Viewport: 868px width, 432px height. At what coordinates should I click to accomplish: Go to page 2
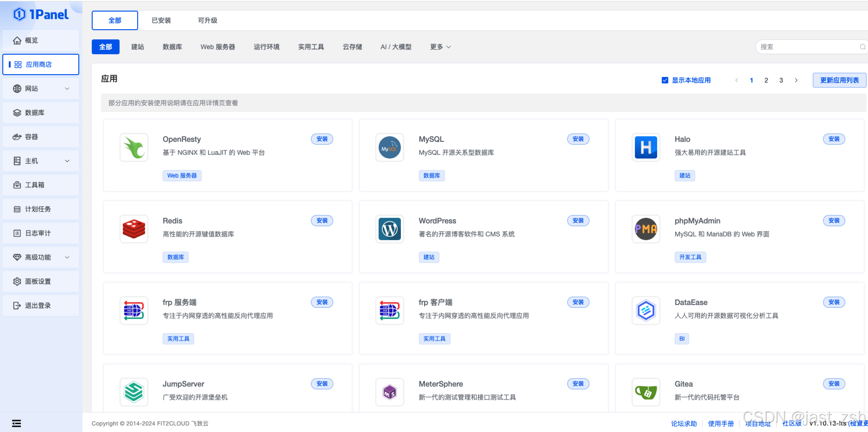[767, 80]
